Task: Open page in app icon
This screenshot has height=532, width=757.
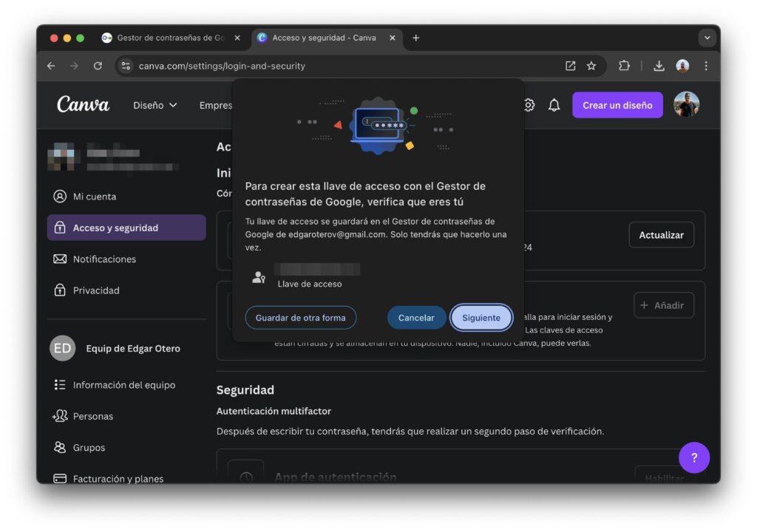Action: [570, 66]
